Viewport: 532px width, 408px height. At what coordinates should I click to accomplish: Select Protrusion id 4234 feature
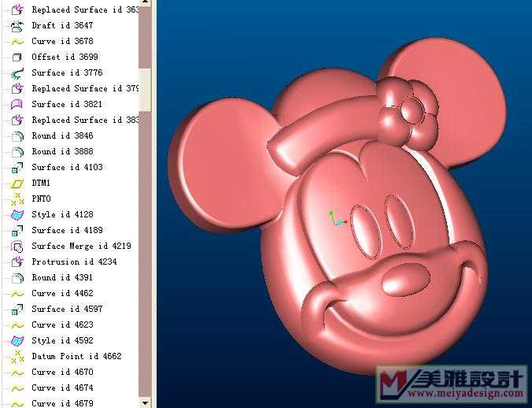pos(74,262)
